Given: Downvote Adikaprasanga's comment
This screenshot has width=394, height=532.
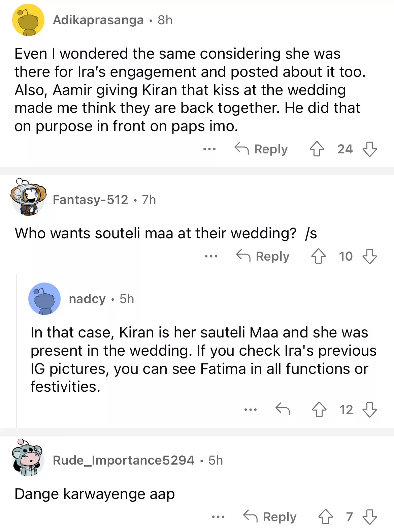Looking at the screenshot, I should tap(369, 149).
